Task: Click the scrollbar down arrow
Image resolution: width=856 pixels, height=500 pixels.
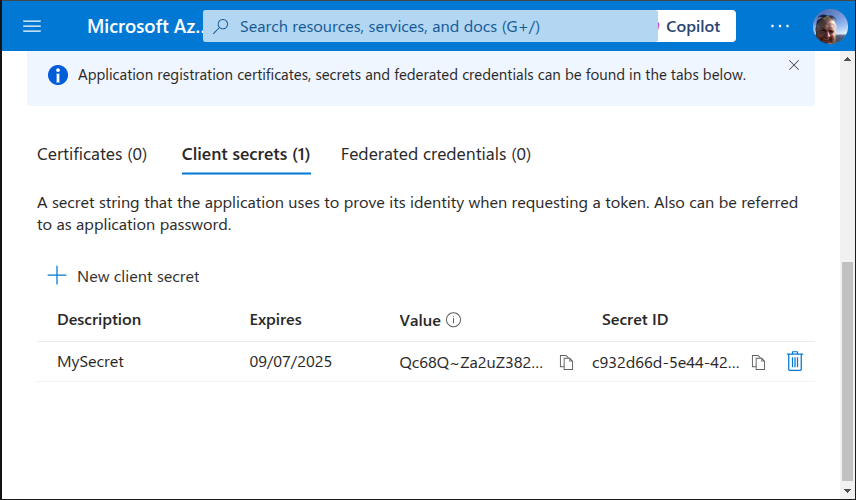Action: click(x=847, y=491)
